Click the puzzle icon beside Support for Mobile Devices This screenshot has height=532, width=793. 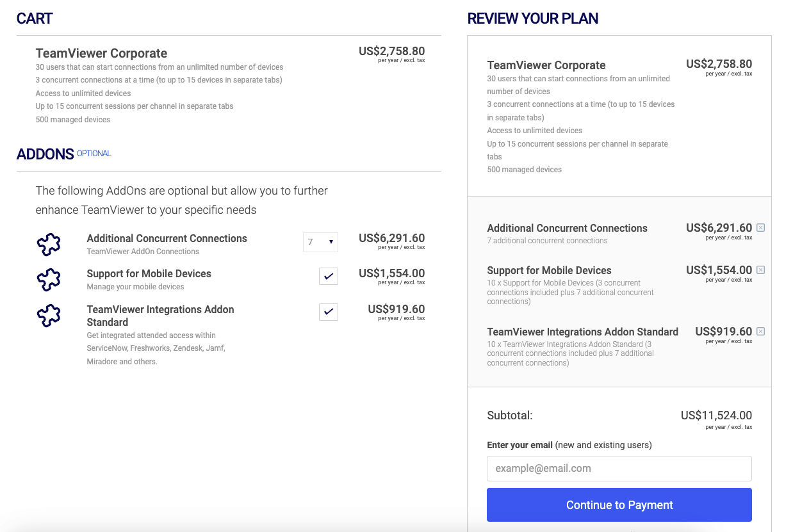coord(49,279)
